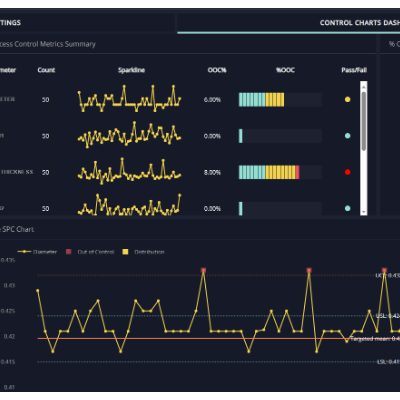Screen dimensions: 400x400
Task: Select the sparkline in the THICKNESS row
Action: pyautogui.click(x=129, y=171)
